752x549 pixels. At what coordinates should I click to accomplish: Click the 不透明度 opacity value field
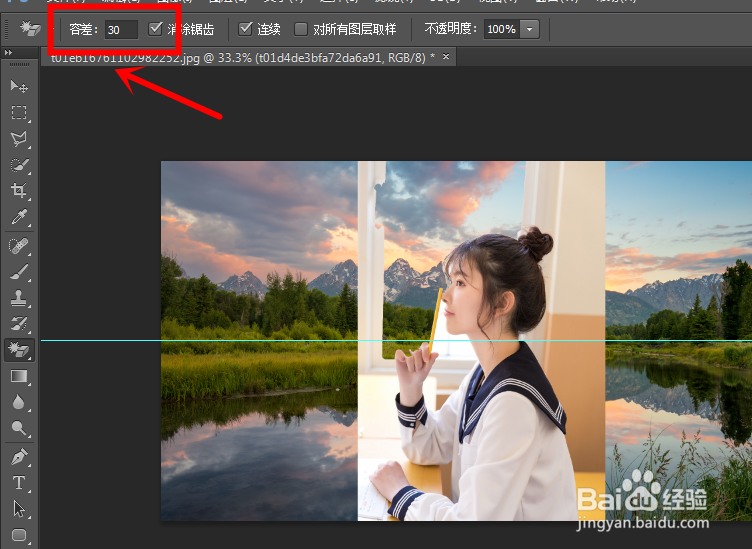(x=501, y=29)
